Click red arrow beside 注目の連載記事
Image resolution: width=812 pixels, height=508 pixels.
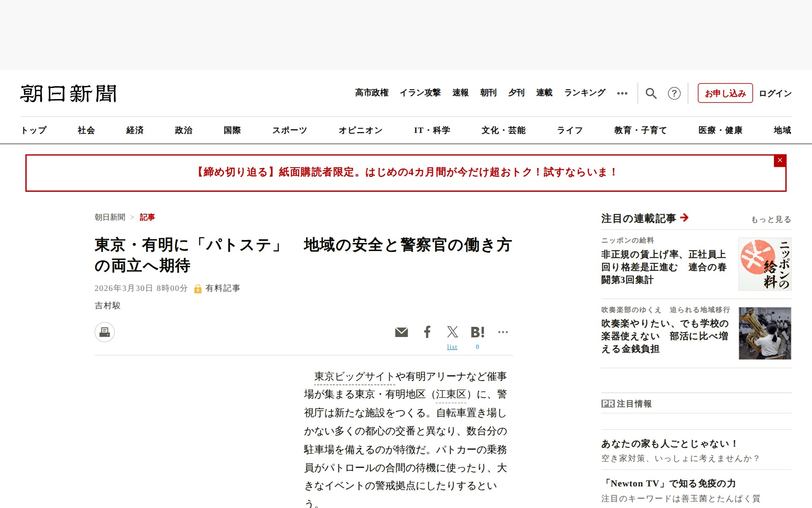pos(685,218)
